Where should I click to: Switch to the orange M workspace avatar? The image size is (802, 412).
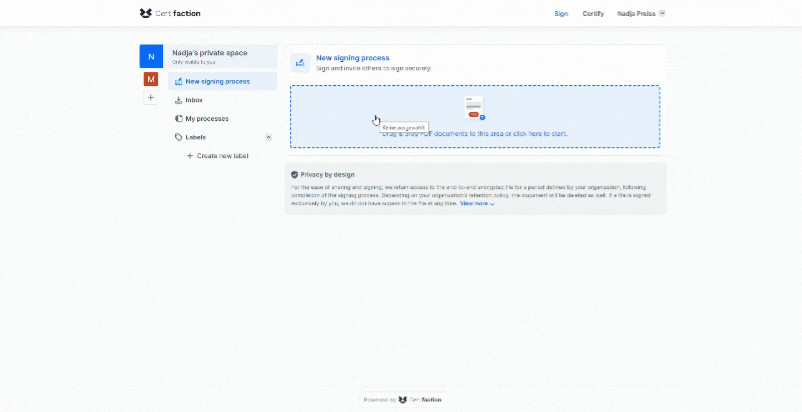[x=151, y=79]
